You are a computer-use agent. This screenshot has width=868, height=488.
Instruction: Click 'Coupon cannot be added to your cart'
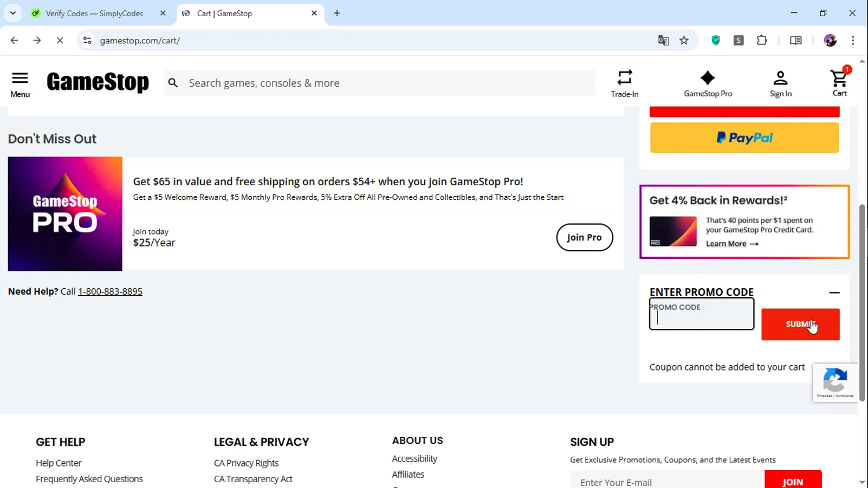point(727,367)
